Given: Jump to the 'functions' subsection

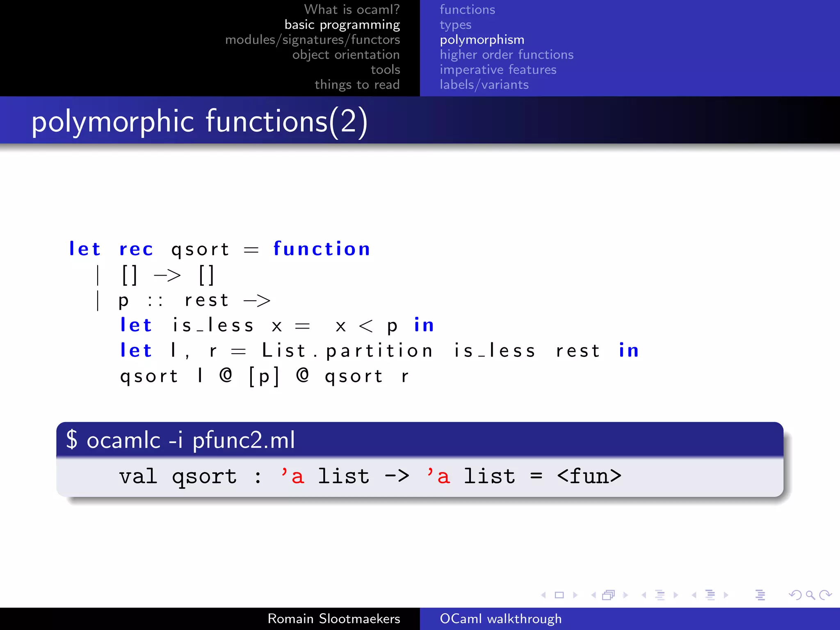Looking at the screenshot, I should (x=467, y=9).
